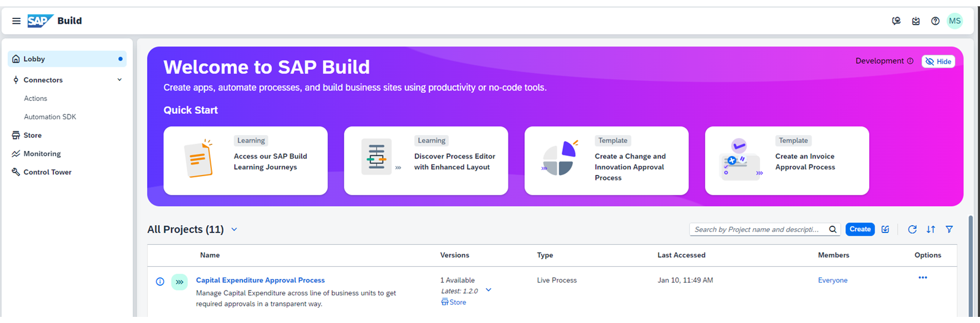This screenshot has width=980, height=323.
Task: Open the help question mark icon
Action: pyautogui.click(x=935, y=21)
